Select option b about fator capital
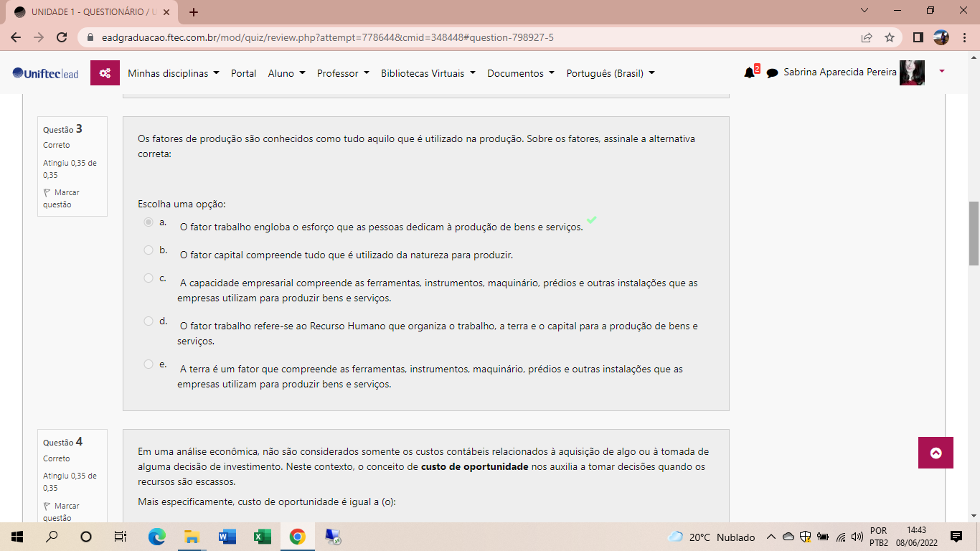This screenshot has width=980, height=551. pos(149,250)
